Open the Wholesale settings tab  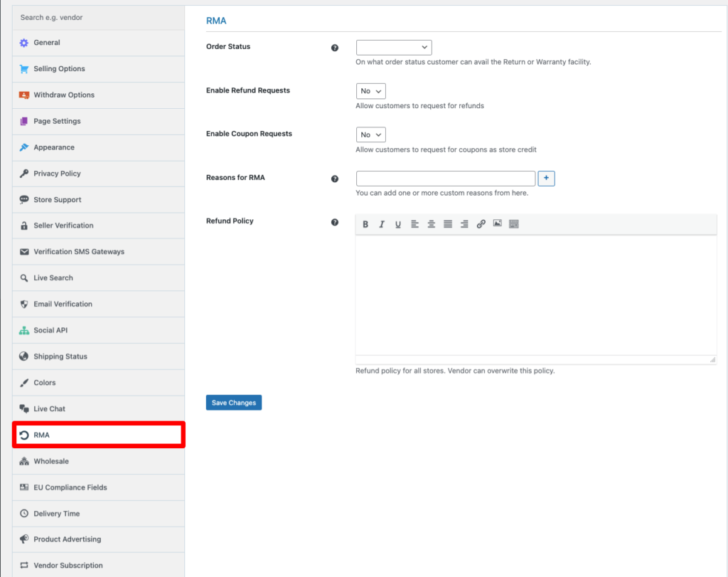[98, 461]
